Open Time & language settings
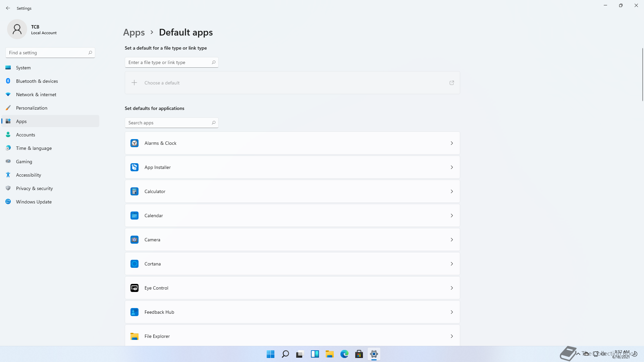Screen dimensions: 644x362 pyautogui.click(x=50, y=148)
